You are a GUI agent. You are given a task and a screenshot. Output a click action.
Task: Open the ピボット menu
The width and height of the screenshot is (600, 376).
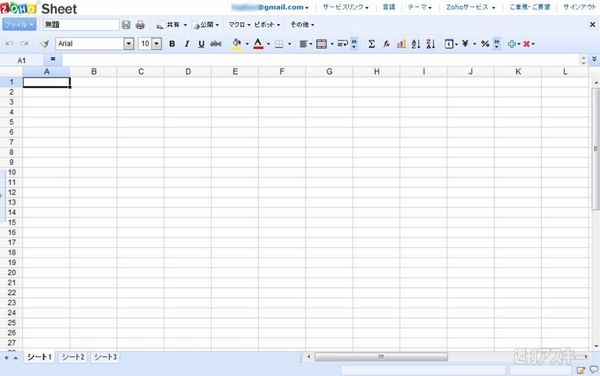pos(267,25)
